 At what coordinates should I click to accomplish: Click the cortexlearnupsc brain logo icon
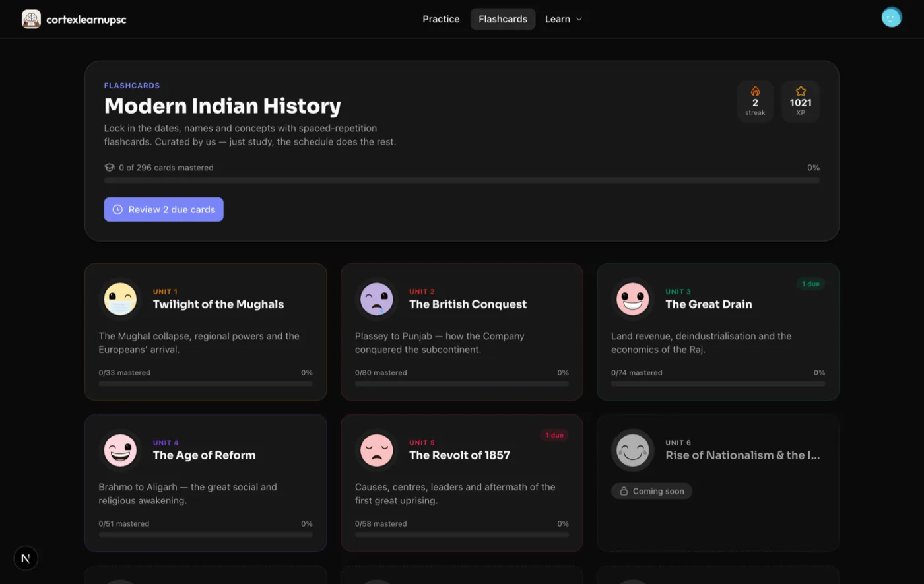point(31,19)
